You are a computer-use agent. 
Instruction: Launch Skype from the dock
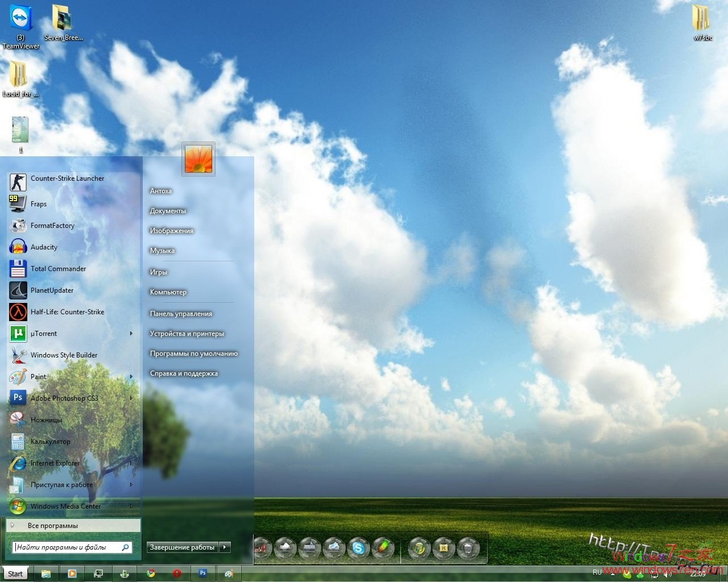pyautogui.click(x=358, y=548)
